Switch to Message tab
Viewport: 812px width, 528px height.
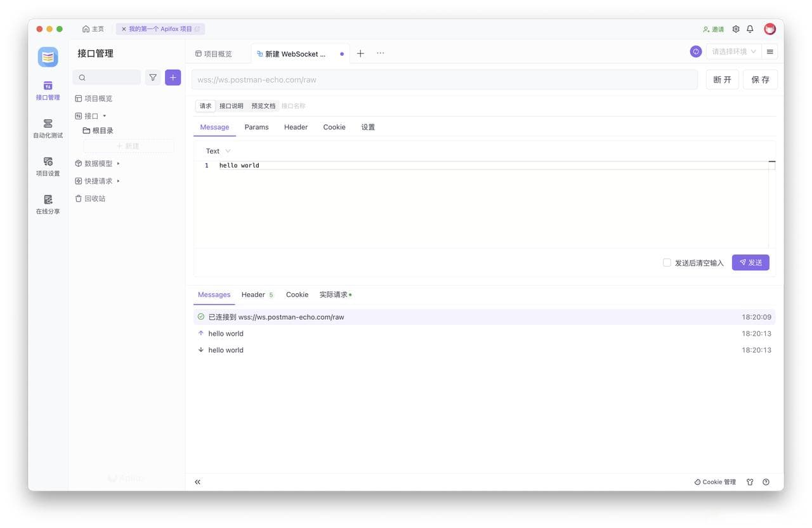click(214, 127)
